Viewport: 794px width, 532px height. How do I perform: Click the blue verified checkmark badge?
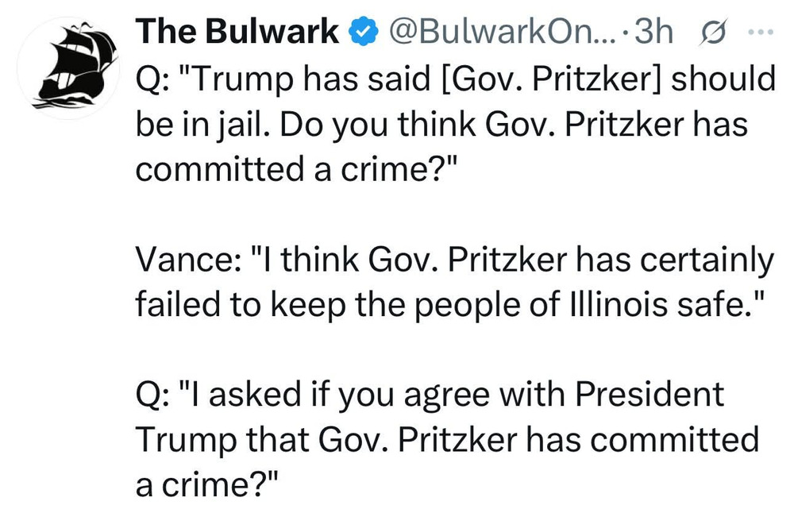[x=364, y=33]
